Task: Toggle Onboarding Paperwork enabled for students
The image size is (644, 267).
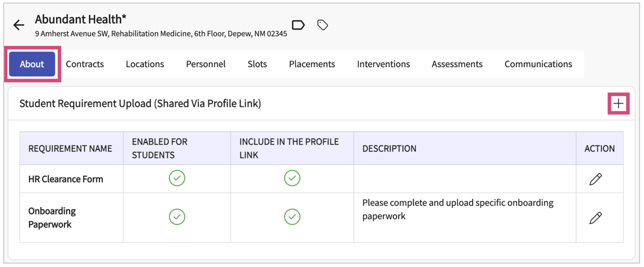Action: point(177,217)
